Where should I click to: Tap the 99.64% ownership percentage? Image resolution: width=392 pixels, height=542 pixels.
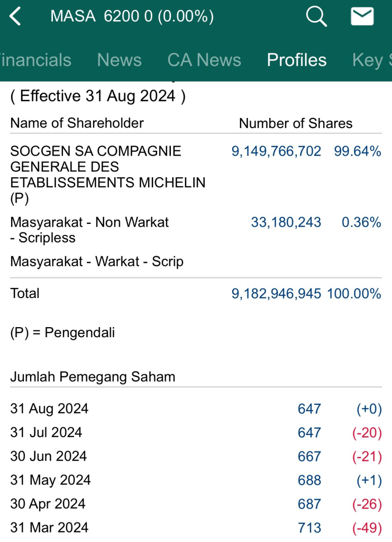357,151
